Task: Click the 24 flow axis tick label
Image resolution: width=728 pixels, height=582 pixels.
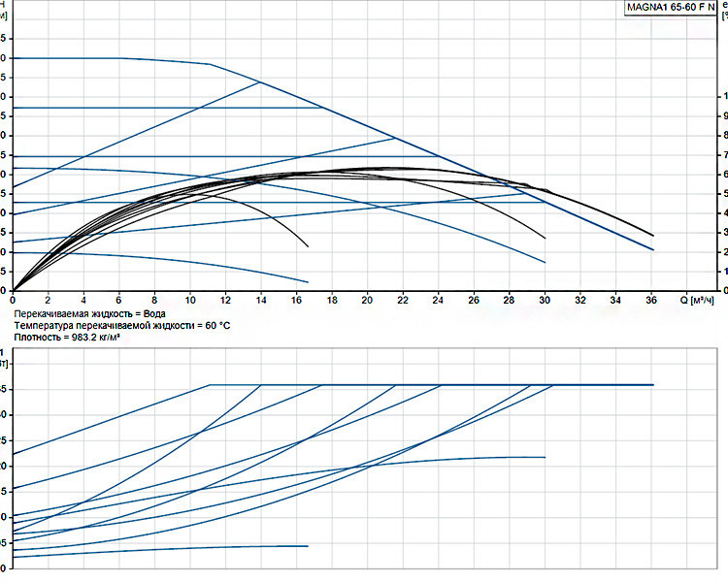Action: 438,301
